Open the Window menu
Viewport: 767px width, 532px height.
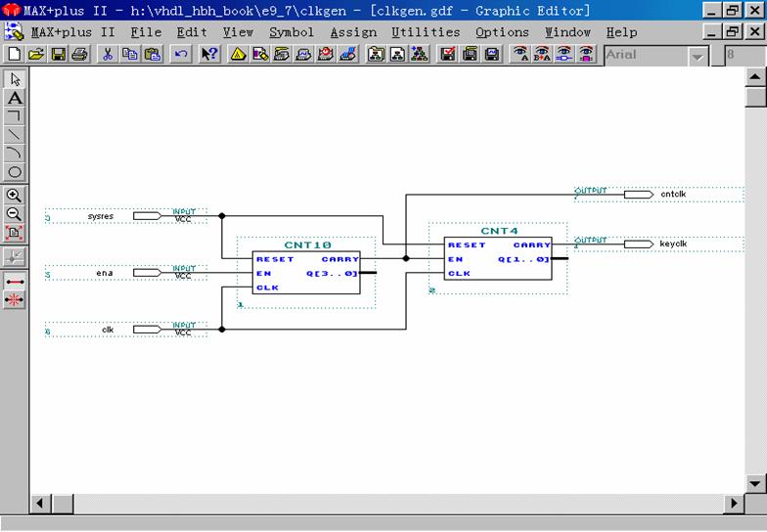pos(567,32)
